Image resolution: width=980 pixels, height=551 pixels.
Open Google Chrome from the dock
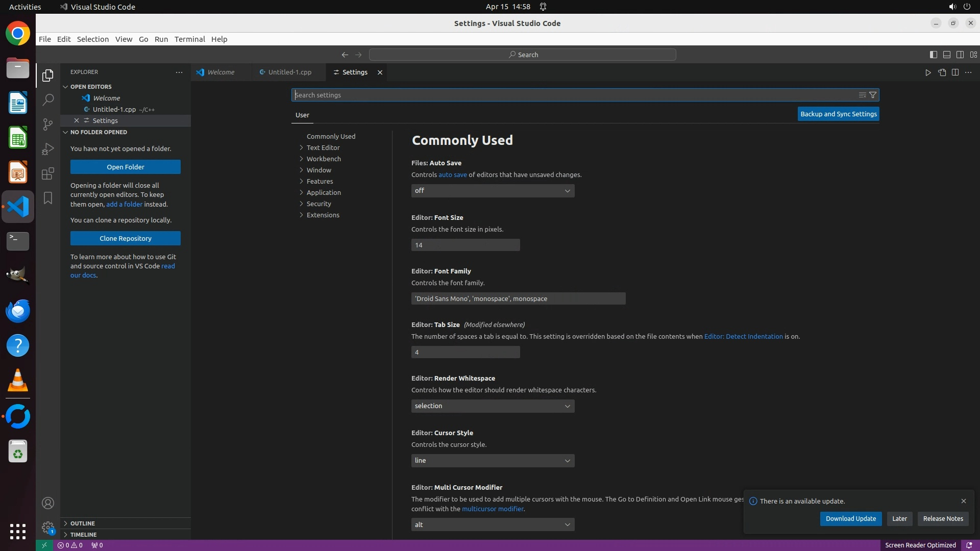pyautogui.click(x=18, y=34)
